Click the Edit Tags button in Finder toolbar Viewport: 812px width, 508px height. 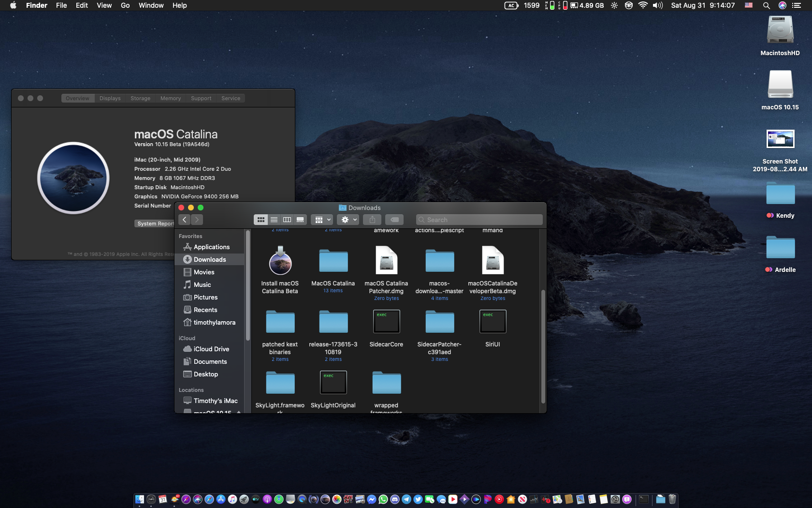pyautogui.click(x=394, y=220)
